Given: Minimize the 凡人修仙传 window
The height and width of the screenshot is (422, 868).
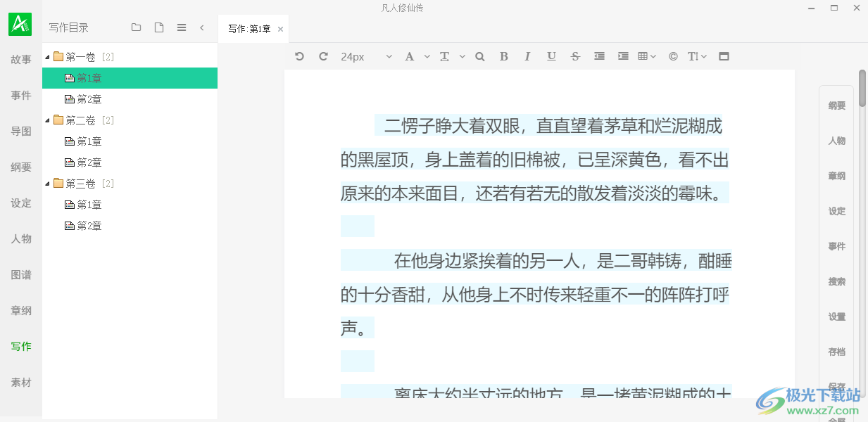Looking at the screenshot, I should [812, 8].
